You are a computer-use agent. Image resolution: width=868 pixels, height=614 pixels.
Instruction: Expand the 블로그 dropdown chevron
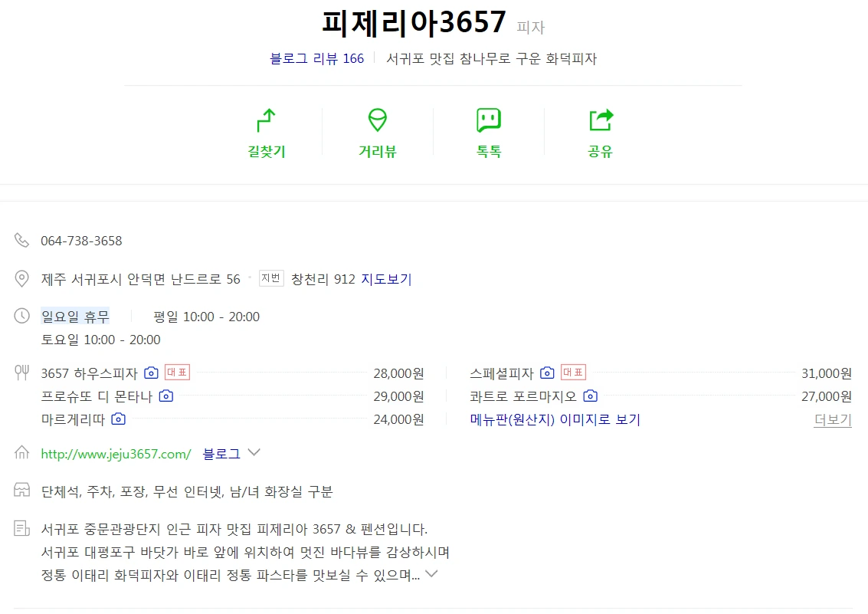tap(254, 452)
